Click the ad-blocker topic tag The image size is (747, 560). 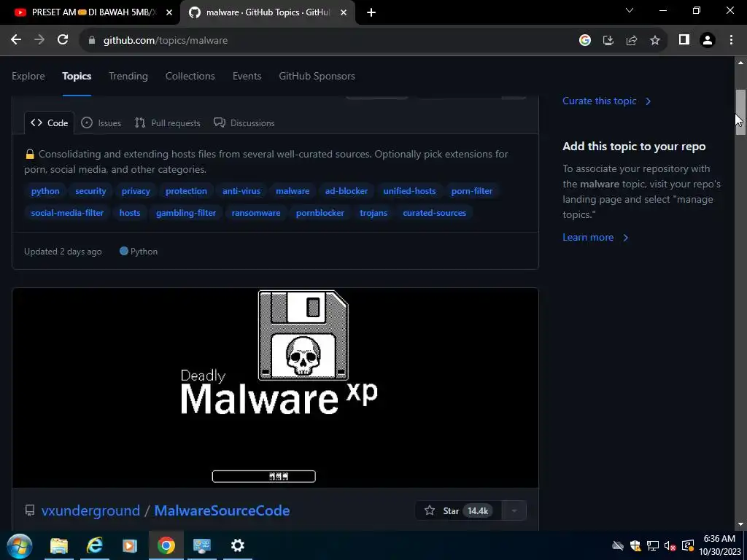coord(347,191)
